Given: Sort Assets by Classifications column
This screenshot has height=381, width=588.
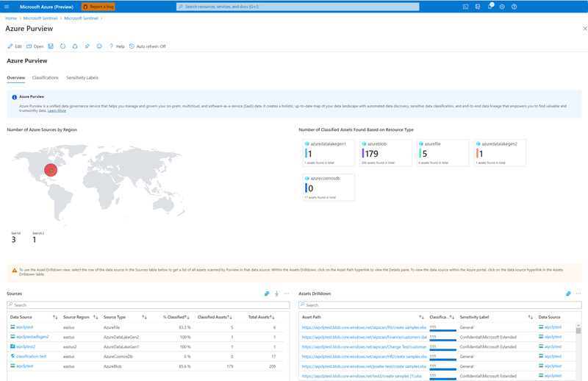Looking at the screenshot, I should 442,317.
